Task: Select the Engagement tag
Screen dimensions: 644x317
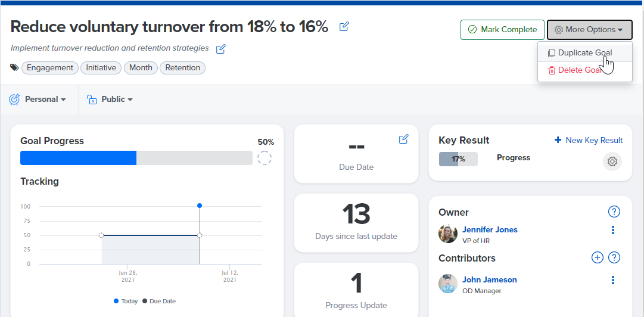Action: (x=49, y=68)
